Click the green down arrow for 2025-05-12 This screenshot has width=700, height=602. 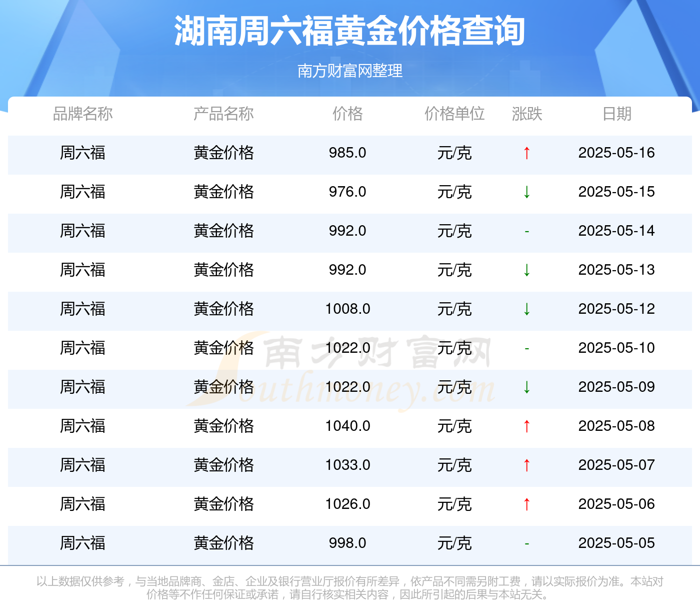coord(526,309)
